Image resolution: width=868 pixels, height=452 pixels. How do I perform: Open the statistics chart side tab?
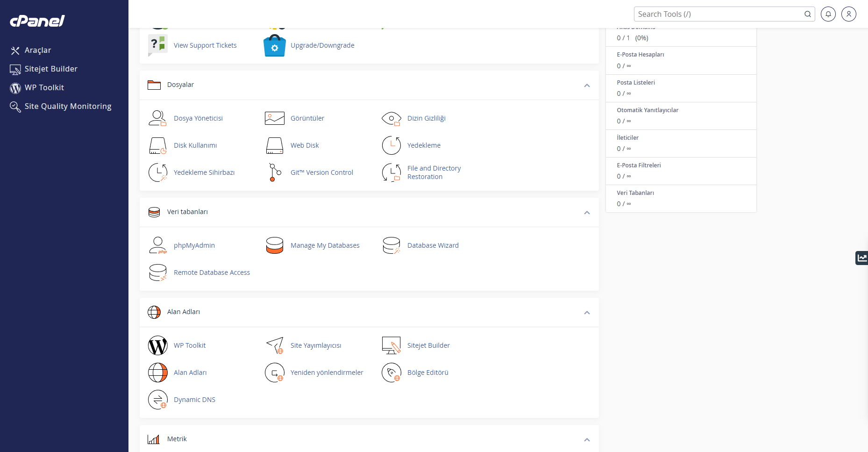pos(861,258)
